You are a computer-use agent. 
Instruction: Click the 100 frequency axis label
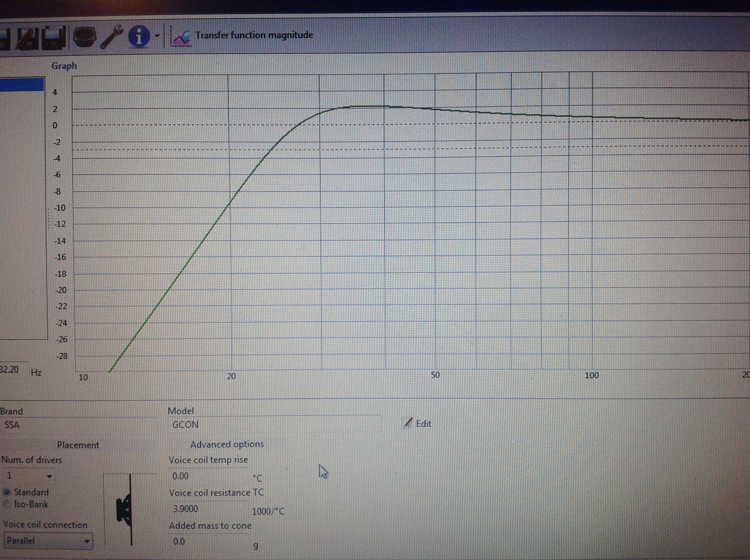592,375
